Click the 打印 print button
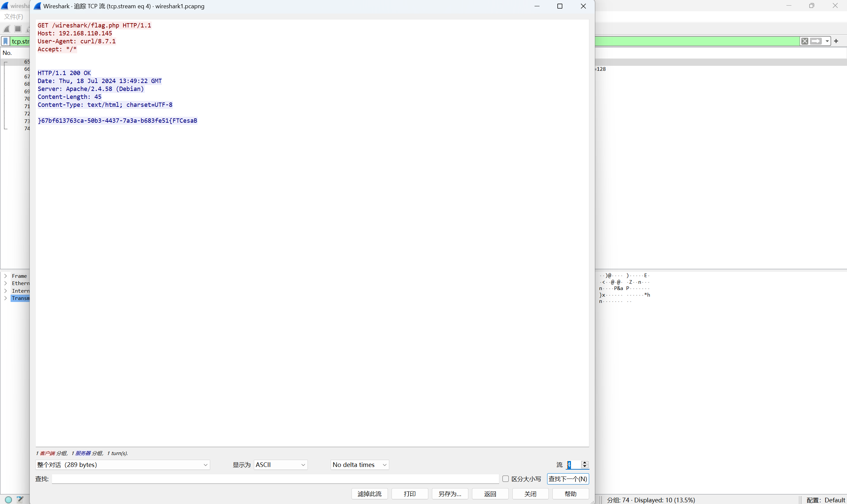This screenshot has height=504, width=847. click(x=409, y=493)
